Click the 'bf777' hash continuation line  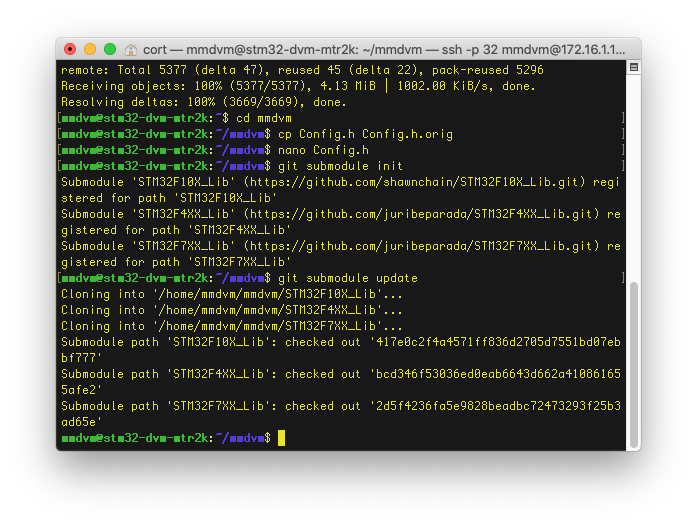click(81, 358)
